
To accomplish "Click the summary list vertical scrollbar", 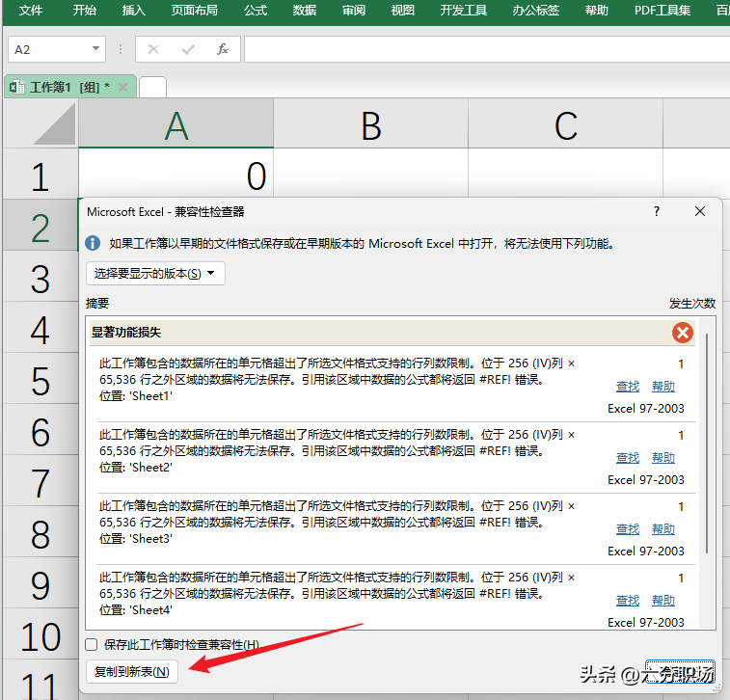I will (707, 444).
